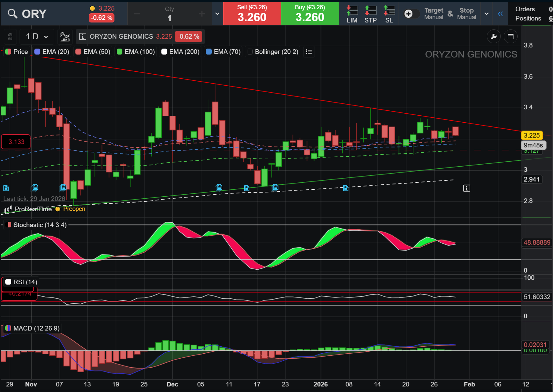This screenshot has height=392, width=553.
Task: Select the SL order type icon
Action: coord(389,14)
